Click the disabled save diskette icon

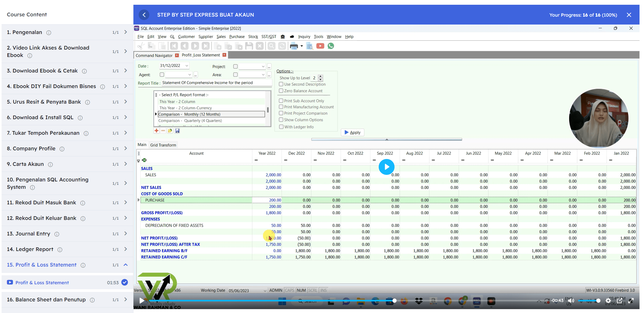click(249, 46)
